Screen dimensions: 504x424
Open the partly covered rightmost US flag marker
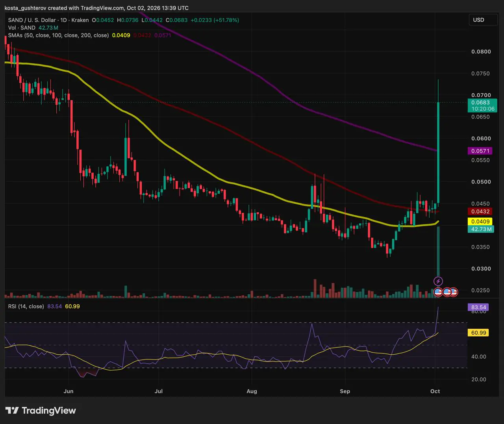[454, 292]
